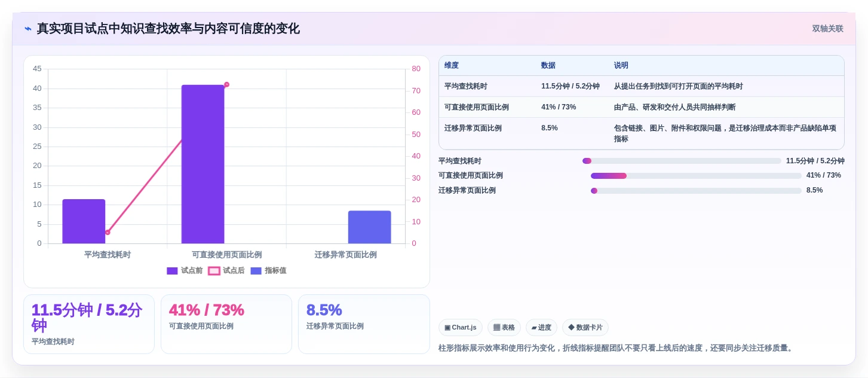Viewport: 868px width, 378px height.
Task: Click the 8.5% data card
Action: pyautogui.click(x=364, y=324)
